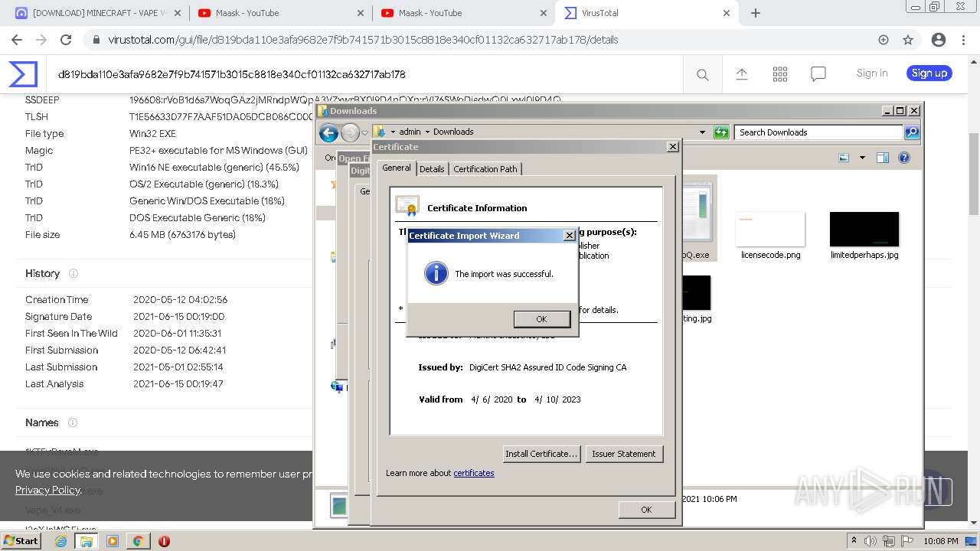Image resolution: width=980 pixels, height=551 pixels.
Task: Click the Sign in link
Action: pyautogui.click(x=872, y=73)
